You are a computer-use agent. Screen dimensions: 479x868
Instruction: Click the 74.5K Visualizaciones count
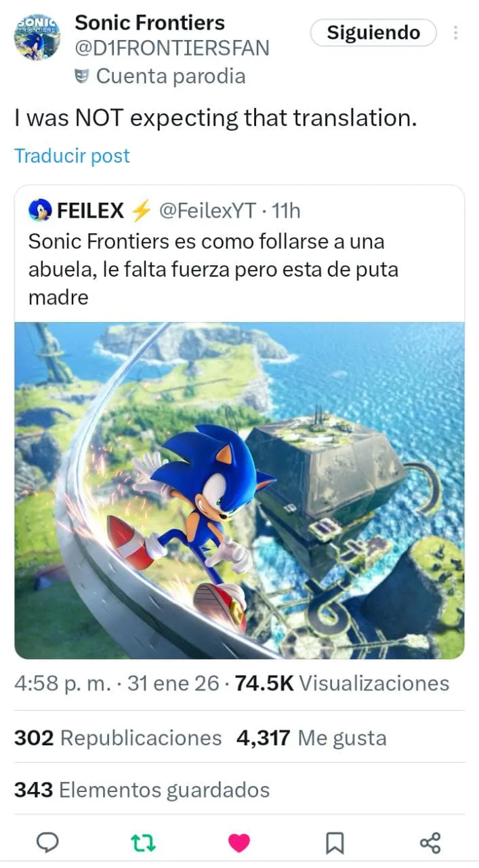tap(341, 683)
